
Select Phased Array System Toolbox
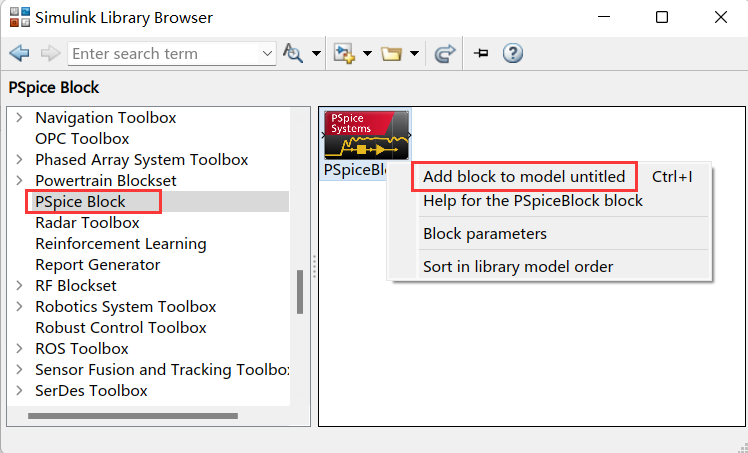click(x=142, y=159)
